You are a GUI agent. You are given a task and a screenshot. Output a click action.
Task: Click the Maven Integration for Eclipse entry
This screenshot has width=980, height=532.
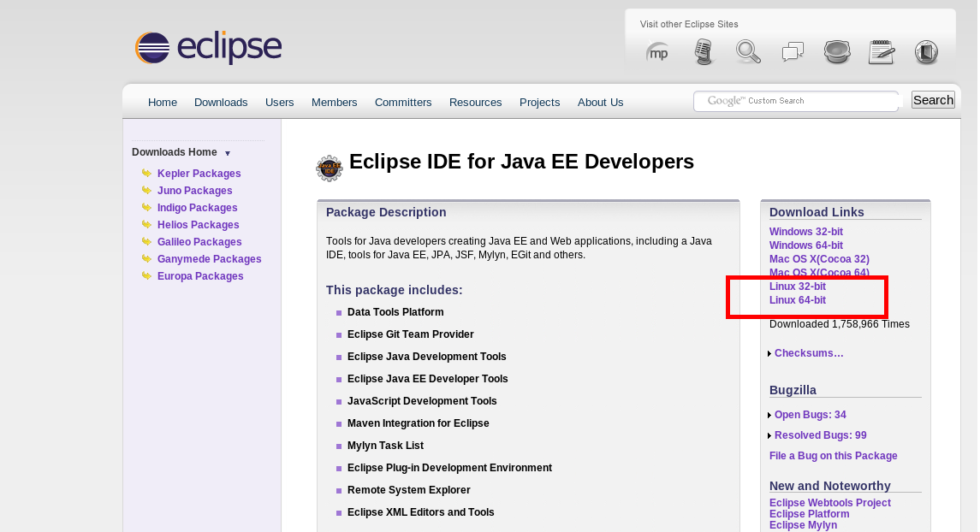pyautogui.click(x=419, y=423)
